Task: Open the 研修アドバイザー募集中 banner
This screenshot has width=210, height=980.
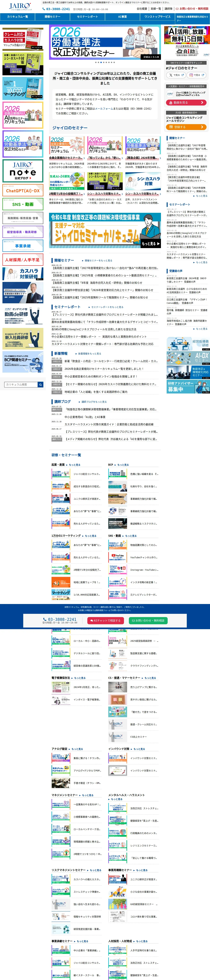Action: point(188,386)
